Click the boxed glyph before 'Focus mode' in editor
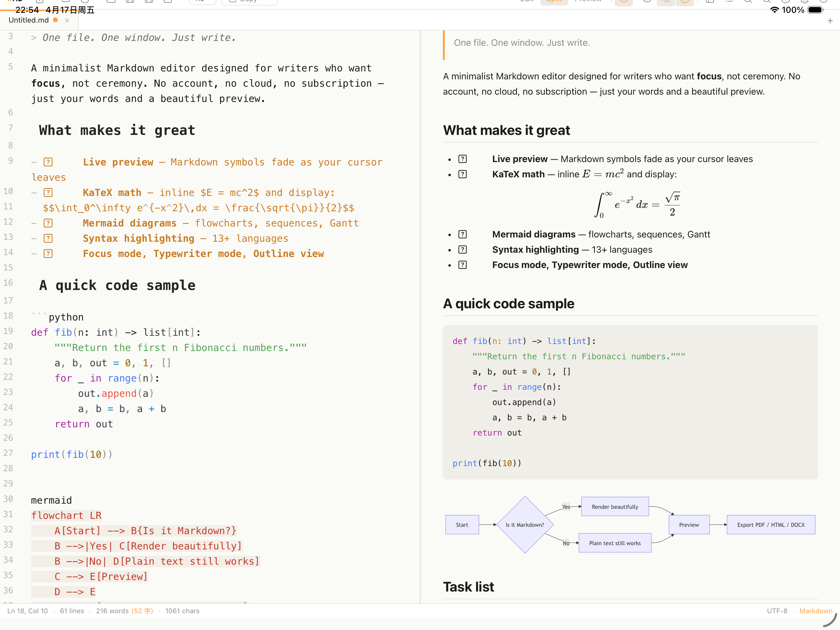The width and height of the screenshot is (840, 630). tap(48, 254)
